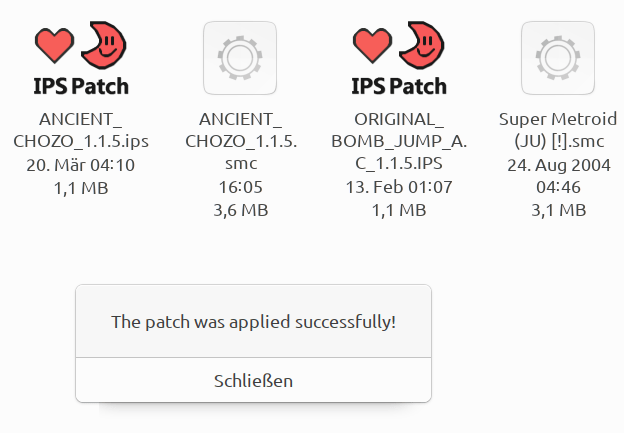
Task: Click the 13. Feb 01:07 date text
Action: [399, 187]
